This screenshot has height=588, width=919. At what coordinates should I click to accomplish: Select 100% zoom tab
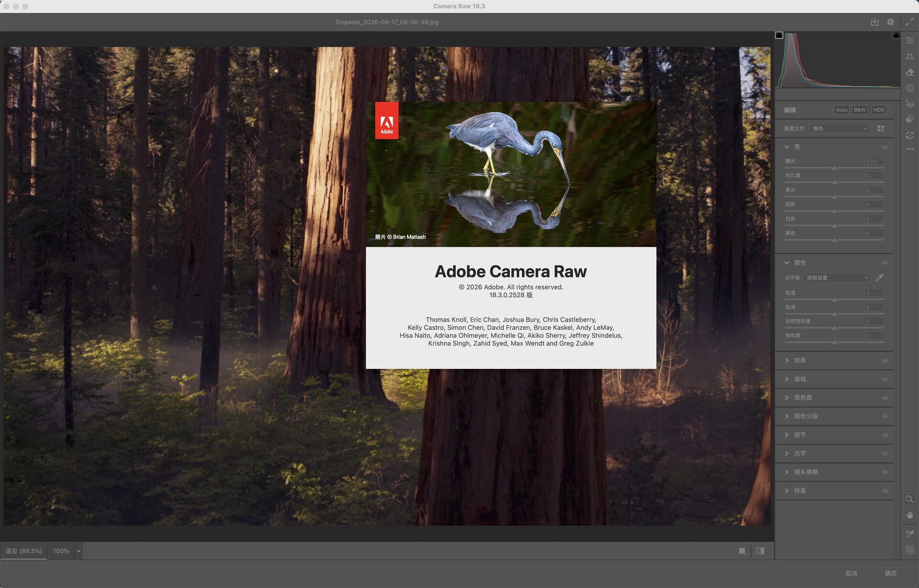(x=61, y=551)
